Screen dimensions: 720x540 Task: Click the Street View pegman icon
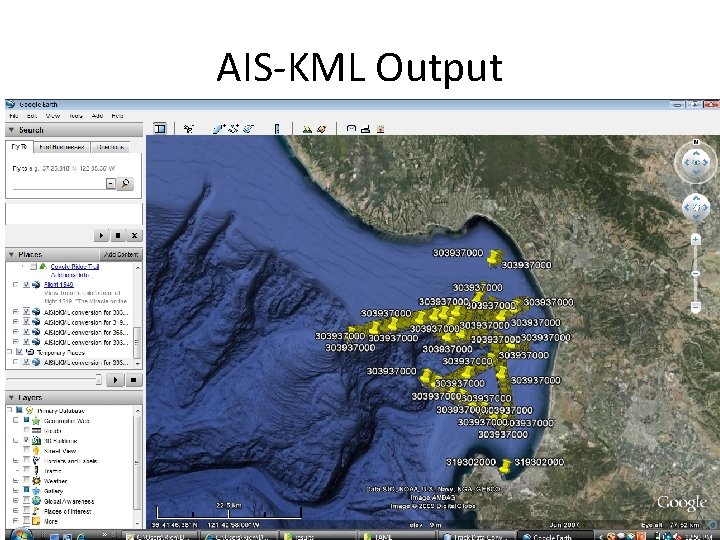click(x=36, y=451)
